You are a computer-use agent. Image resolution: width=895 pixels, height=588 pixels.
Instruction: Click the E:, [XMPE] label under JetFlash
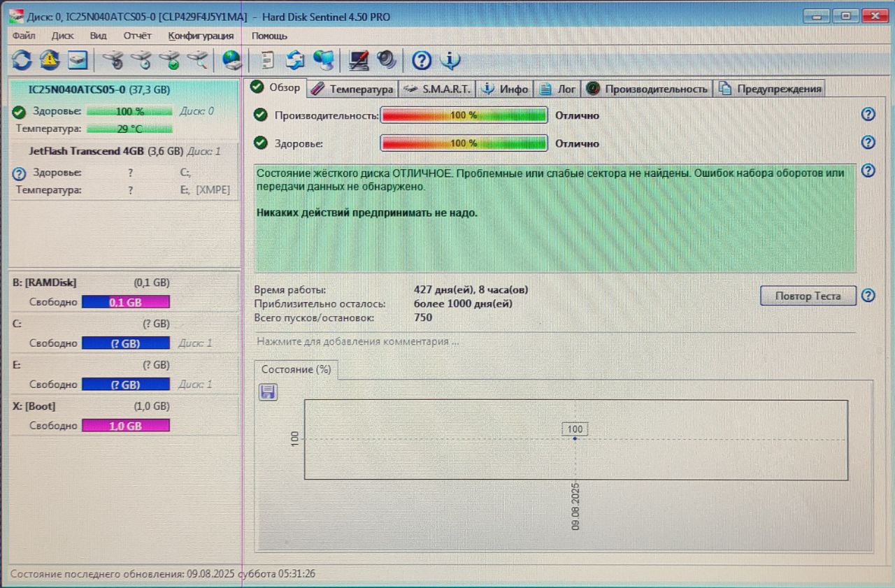click(x=205, y=189)
